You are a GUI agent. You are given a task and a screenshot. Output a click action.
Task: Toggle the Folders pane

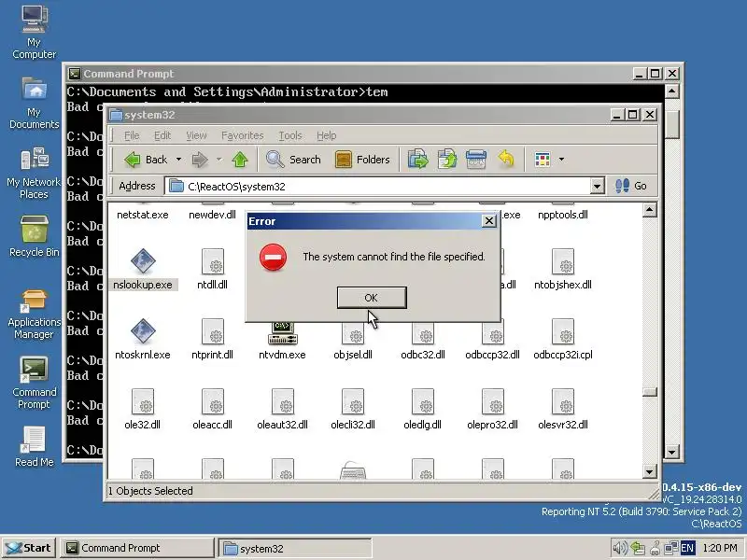[362, 160]
